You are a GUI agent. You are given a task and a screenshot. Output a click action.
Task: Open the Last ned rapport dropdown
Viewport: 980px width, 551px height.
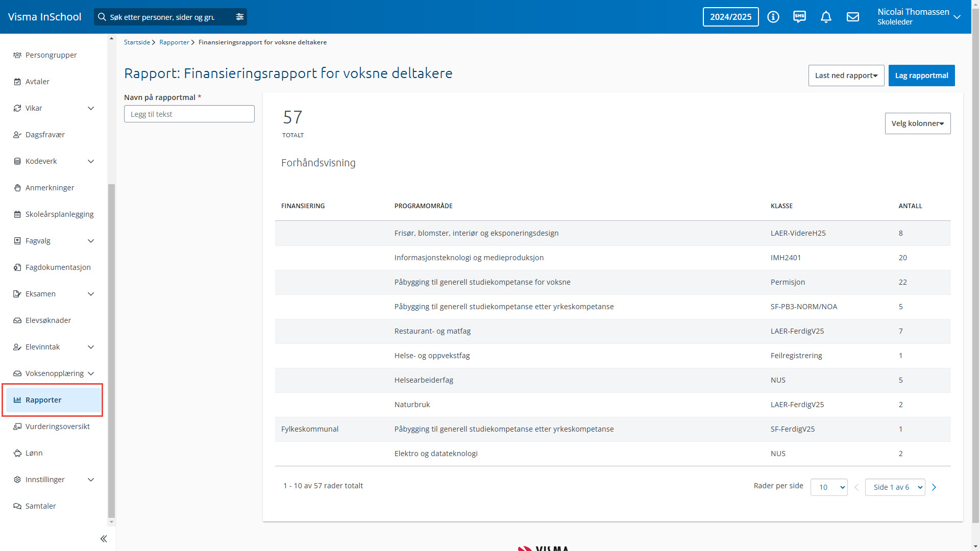[x=846, y=76]
